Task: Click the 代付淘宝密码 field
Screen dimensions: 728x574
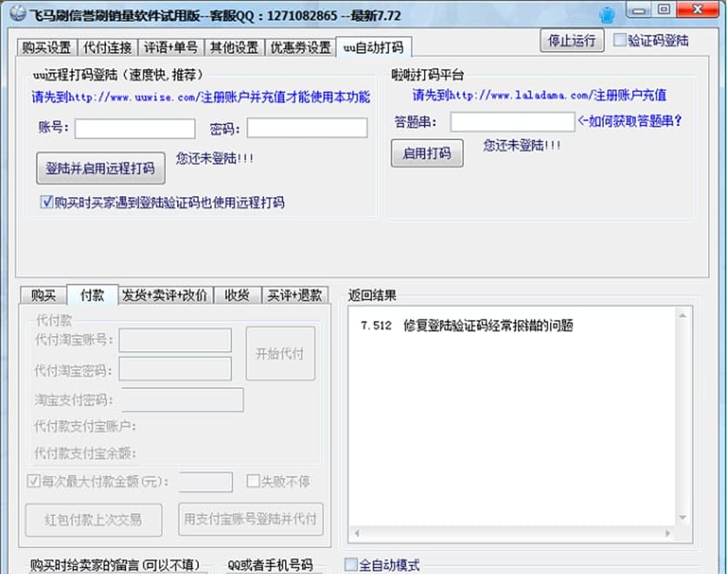Action: point(175,369)
